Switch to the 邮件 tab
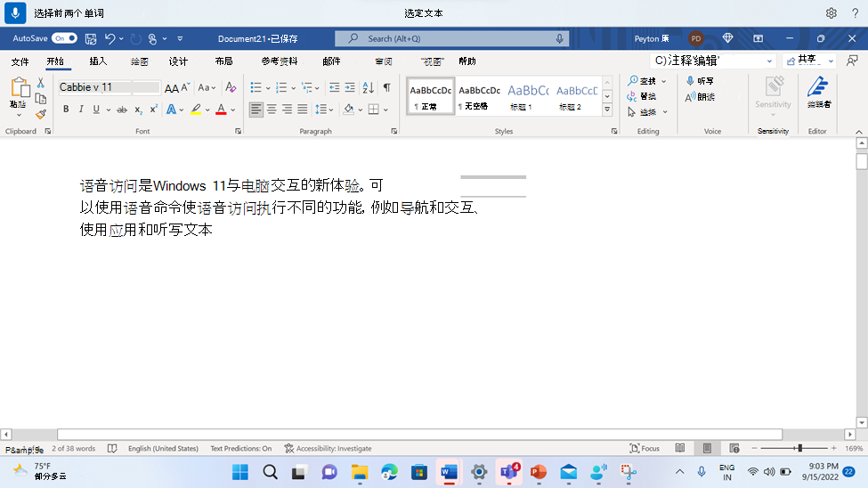868x488 pixels. [331, 61]
